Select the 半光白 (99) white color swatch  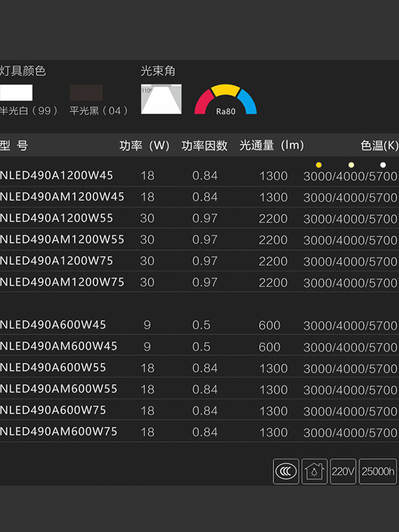[16, 93]
